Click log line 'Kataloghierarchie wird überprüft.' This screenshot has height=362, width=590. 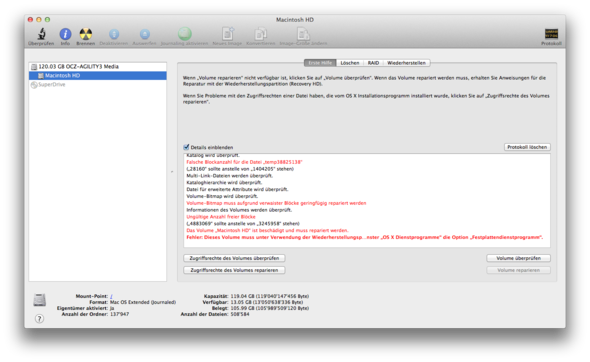click(224, 183)
